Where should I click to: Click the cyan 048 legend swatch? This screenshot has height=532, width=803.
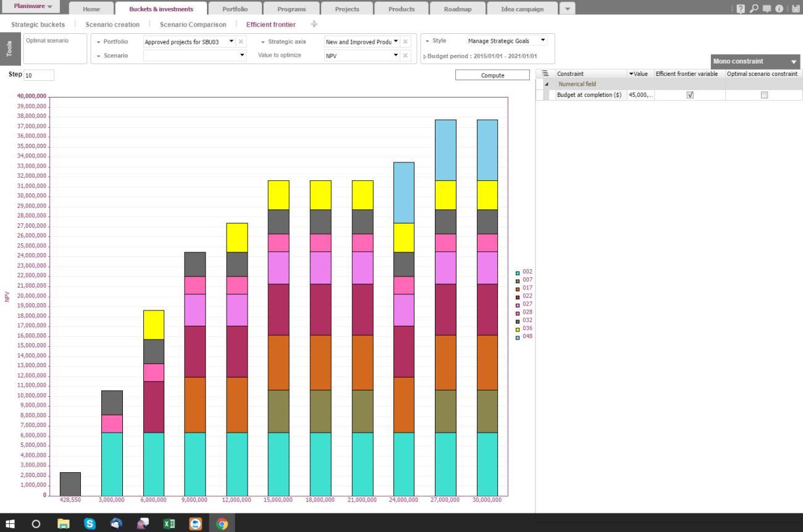point(518,336)
